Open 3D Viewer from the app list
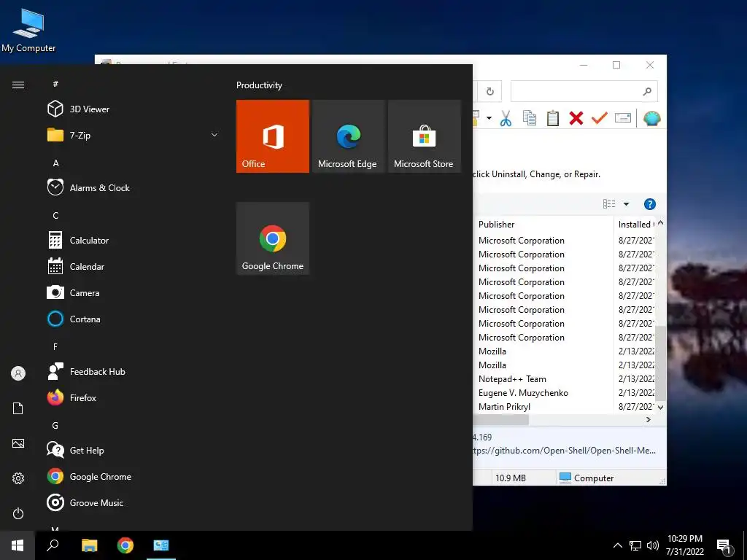This screenshot has width=747, height=560. coord(89,109)
